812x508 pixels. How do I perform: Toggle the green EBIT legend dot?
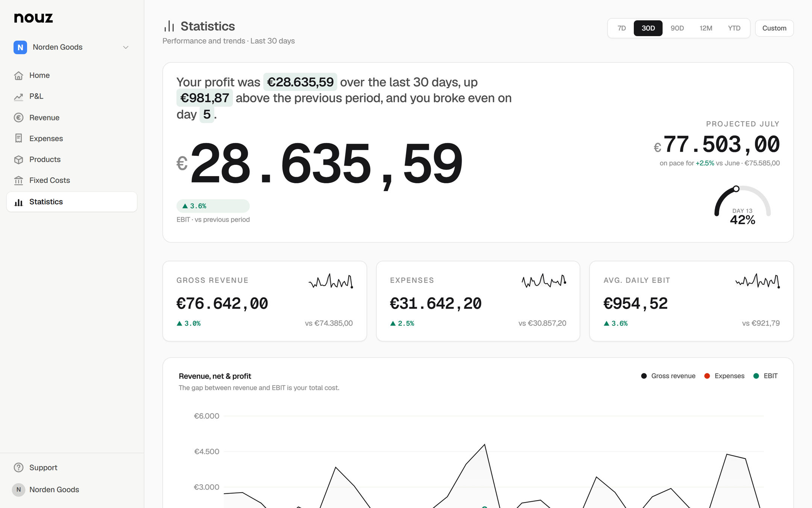[x=756, y=376]
